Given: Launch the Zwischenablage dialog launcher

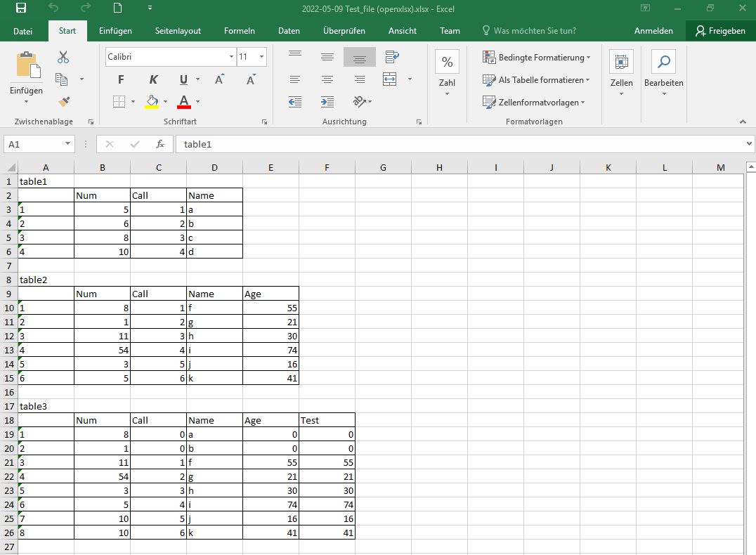Looking at the screenshot, I should click(91, 122).
